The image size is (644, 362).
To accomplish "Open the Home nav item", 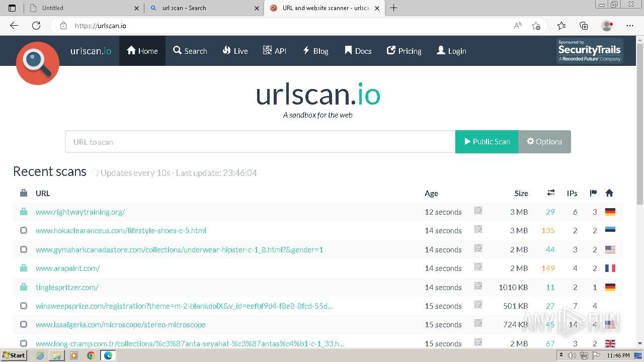I will pyautogui.click(x=142, y=51).
